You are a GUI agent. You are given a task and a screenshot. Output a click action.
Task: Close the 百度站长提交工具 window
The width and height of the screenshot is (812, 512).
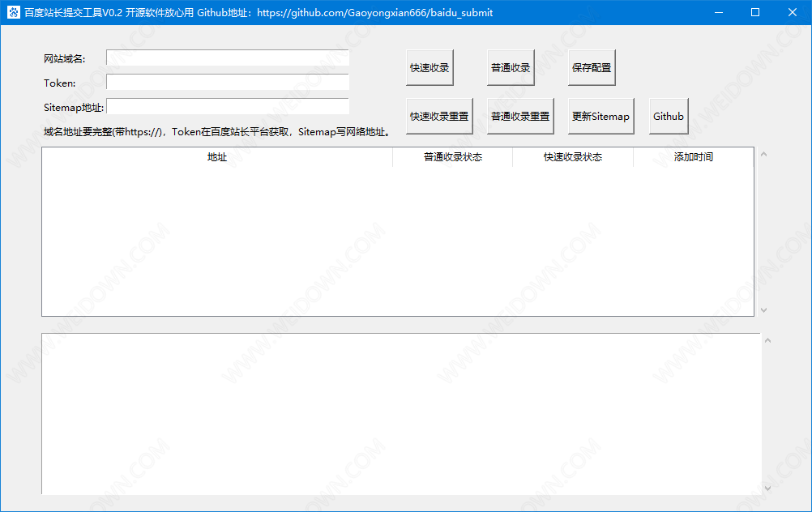[793, 12]
